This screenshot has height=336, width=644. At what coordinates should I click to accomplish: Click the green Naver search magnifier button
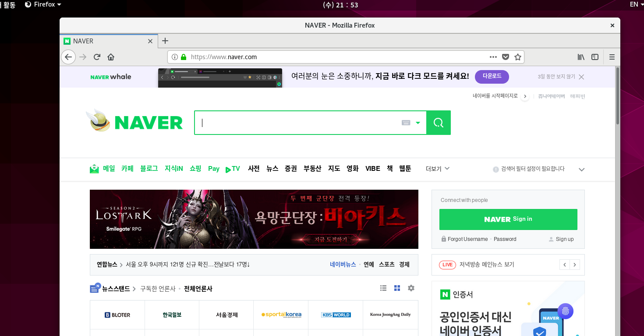439,123
